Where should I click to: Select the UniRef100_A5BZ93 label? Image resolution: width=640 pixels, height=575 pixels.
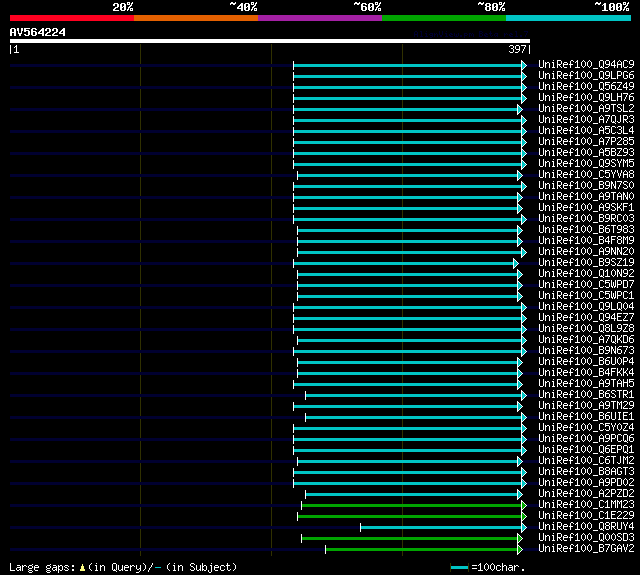click(586, 153)
